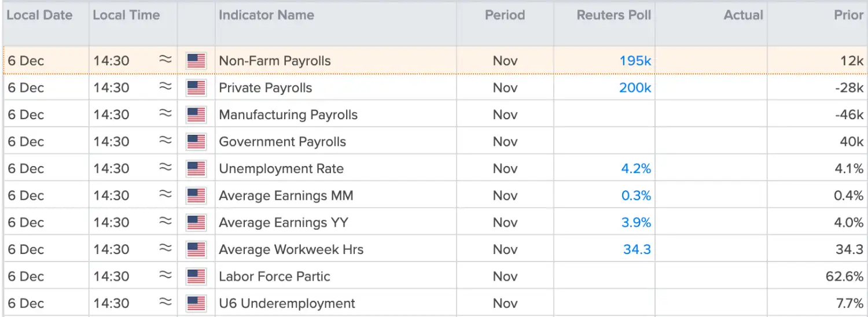The image size is (868, 317).
Task: Click the approximate-time symbol in Government Payrolls row
Action: [x=165, y=141]
